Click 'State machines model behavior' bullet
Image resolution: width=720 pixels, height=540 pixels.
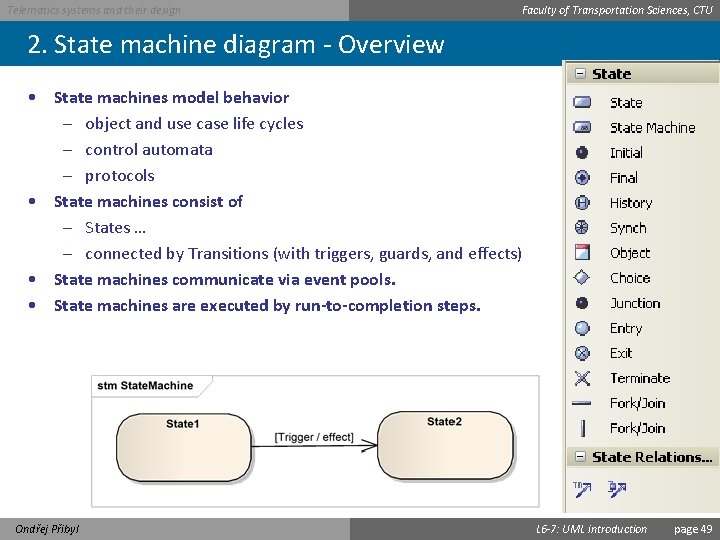(171, 97)
